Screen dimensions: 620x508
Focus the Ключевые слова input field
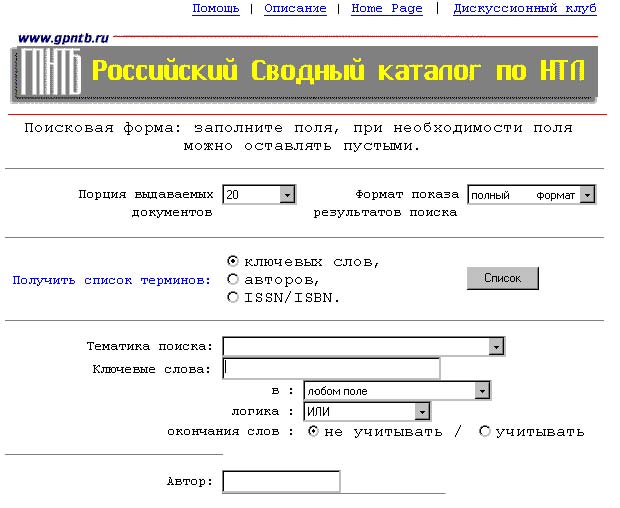click(x=331, y=368)
